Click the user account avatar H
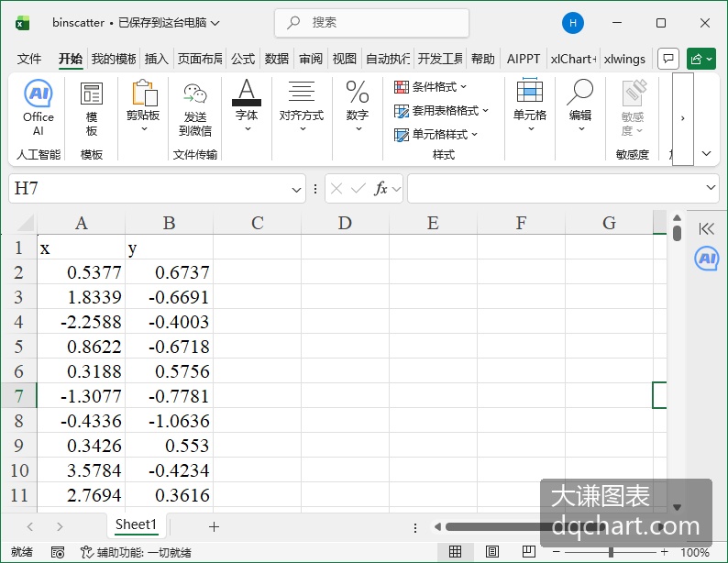The width and height of the screenshot is (728, 563). tap(573, 23)
